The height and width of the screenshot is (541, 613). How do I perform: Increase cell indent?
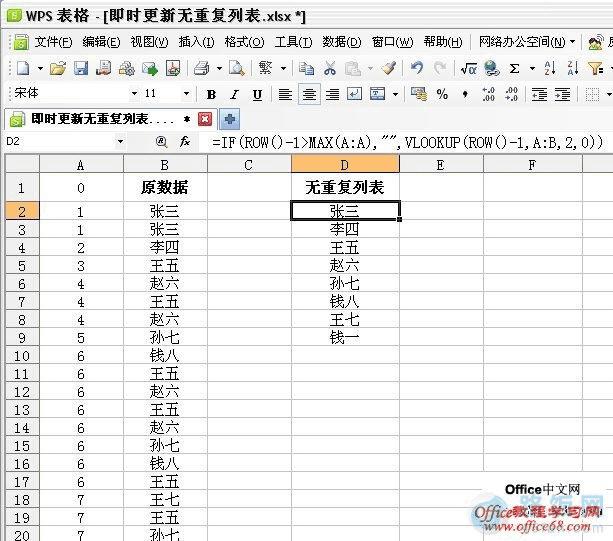pos(562,94)
